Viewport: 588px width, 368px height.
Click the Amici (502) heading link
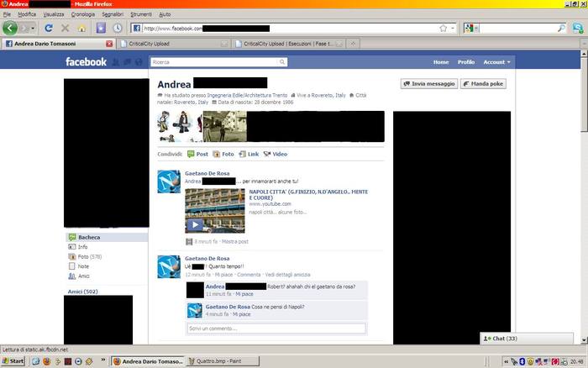[83, 292]
